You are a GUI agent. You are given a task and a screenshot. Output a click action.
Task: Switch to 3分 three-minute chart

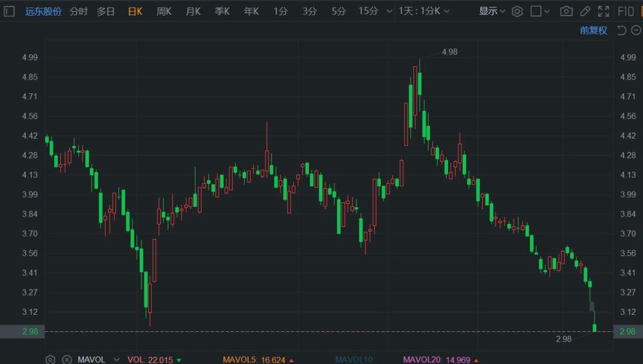pyautogui.click(x=310, y=11)
